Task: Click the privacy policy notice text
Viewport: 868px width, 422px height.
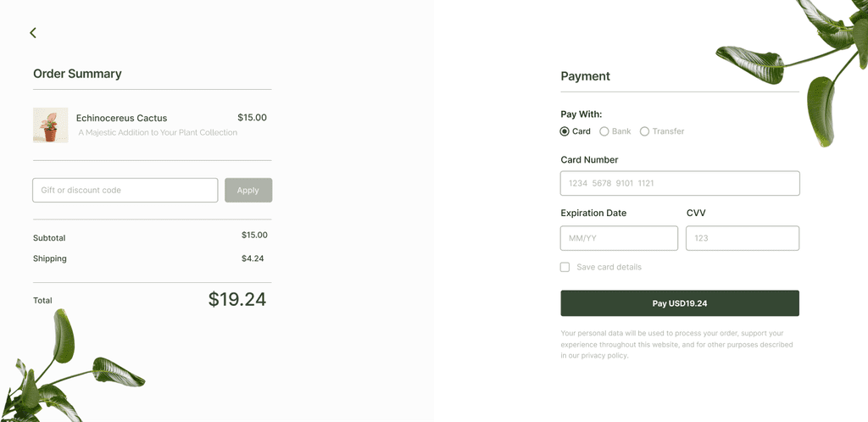Action: click(676, 345)
